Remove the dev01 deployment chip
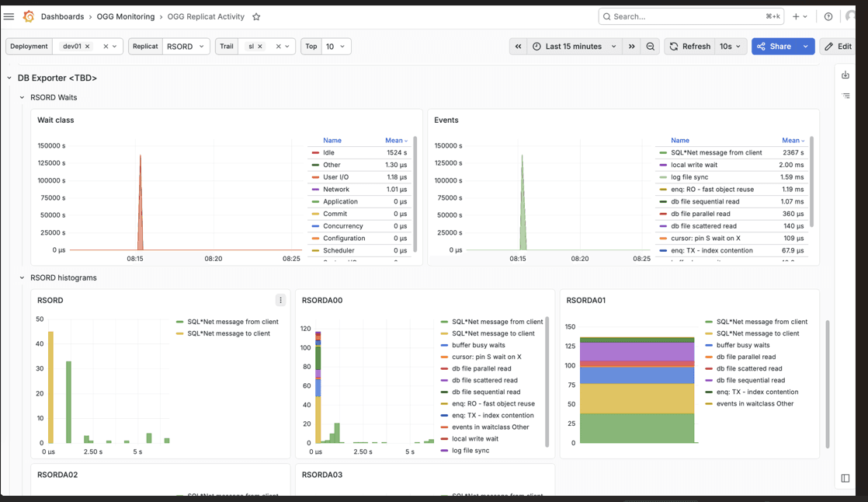The image size is (868, 502). click(x=88, y=47)
